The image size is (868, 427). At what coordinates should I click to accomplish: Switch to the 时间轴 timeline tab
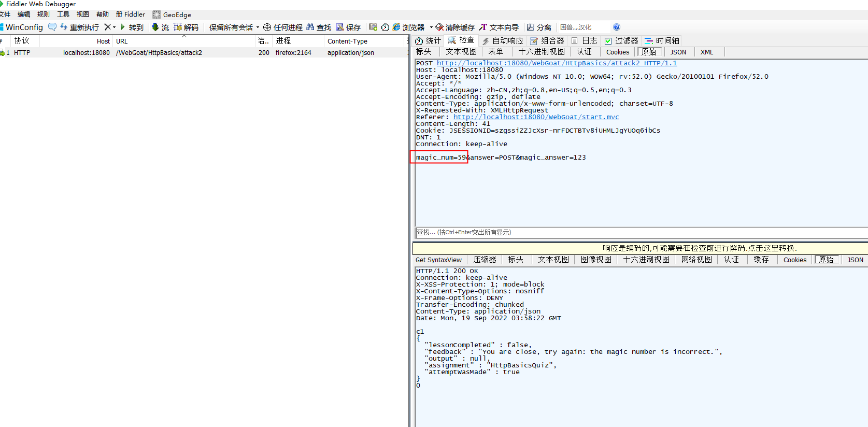662,40
